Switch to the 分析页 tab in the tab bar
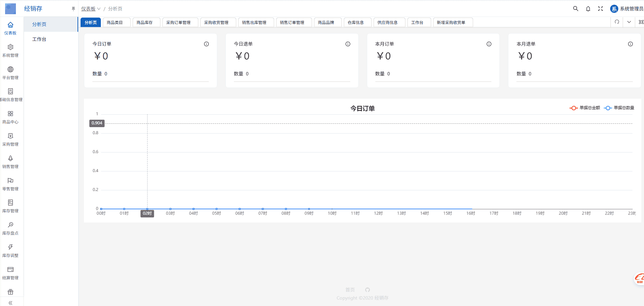 point(91,23)
